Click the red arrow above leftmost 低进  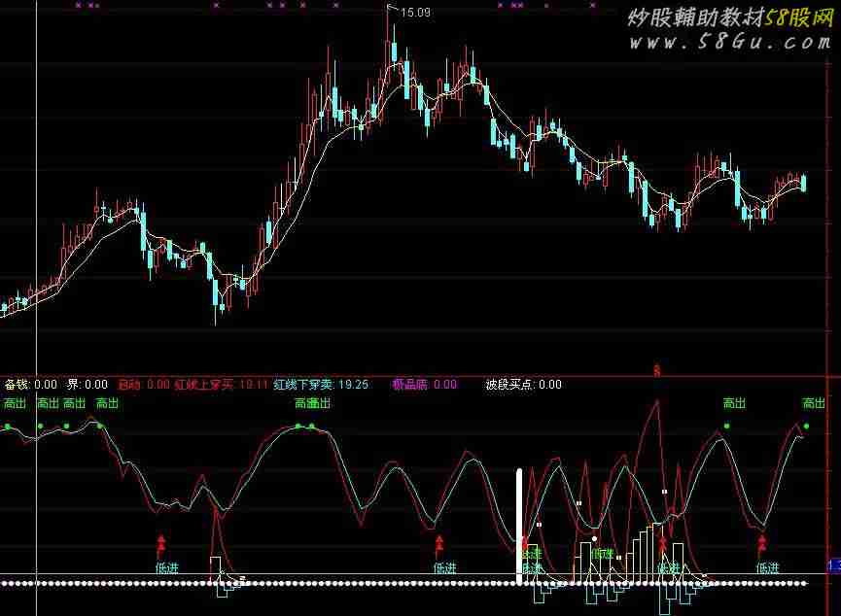tap(162, 542)
